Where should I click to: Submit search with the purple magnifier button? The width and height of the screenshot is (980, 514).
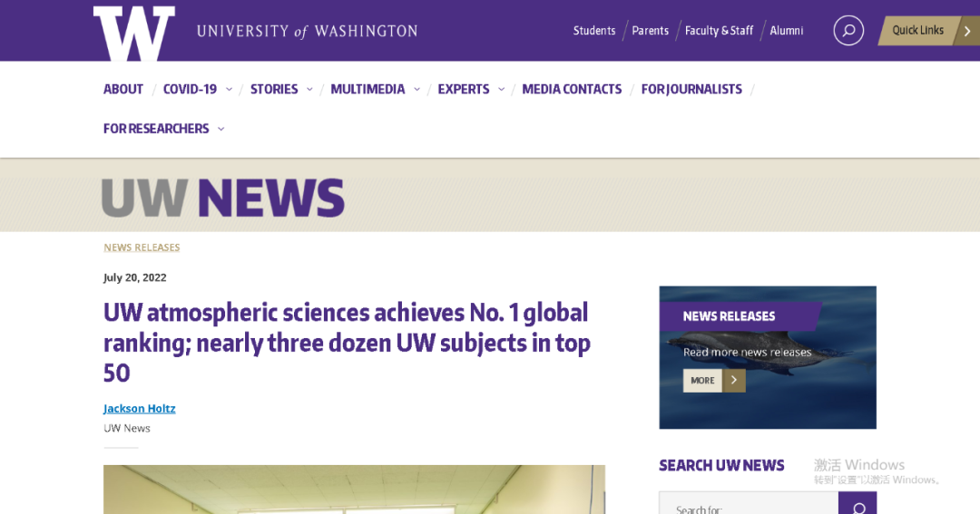[x=857, y=505]
